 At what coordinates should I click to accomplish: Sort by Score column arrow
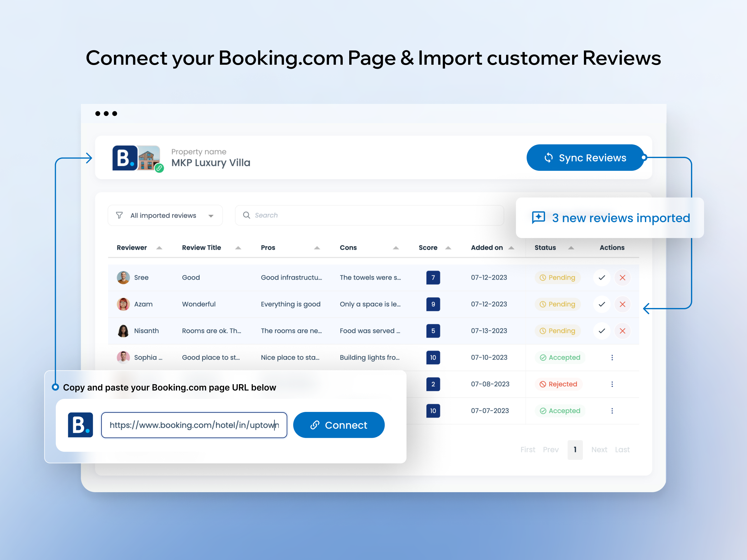pos(448,248)
